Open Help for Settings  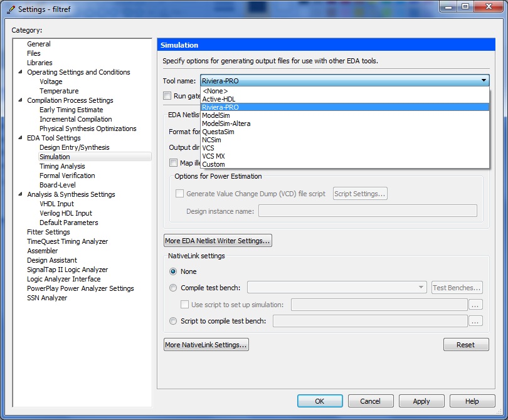[x=472, y=401]
